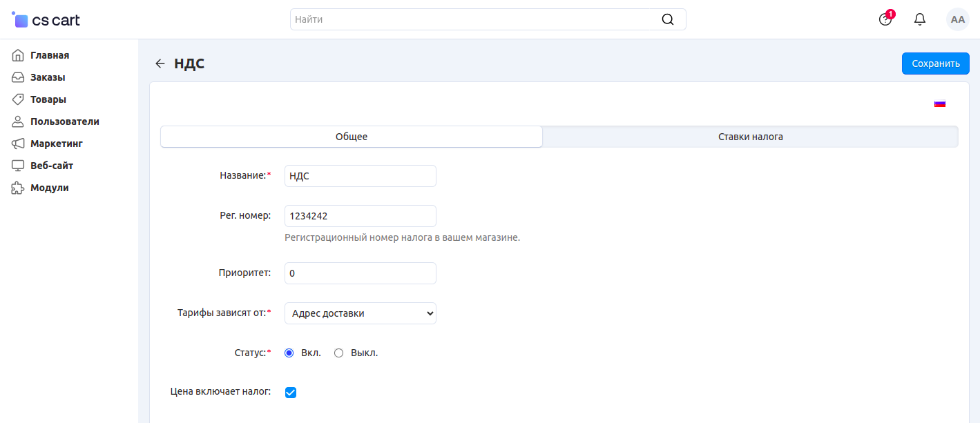Click the Приоритет input field
The width and height of the screenshot is (980, 423).
(360, 273)
